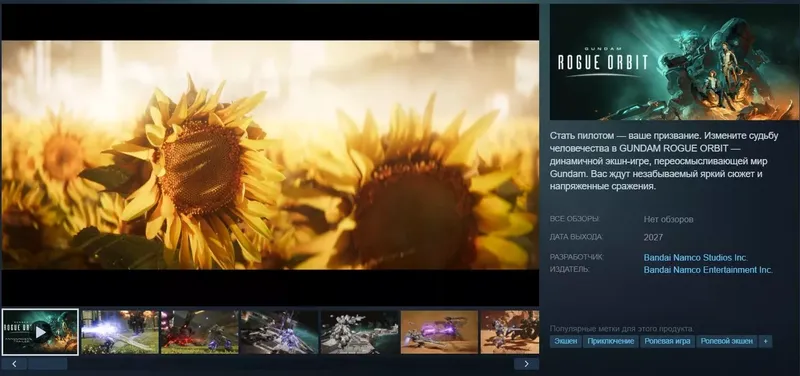Select the Экшен tag
Screen dimensions: 800x376
click(x=566, y=341)
